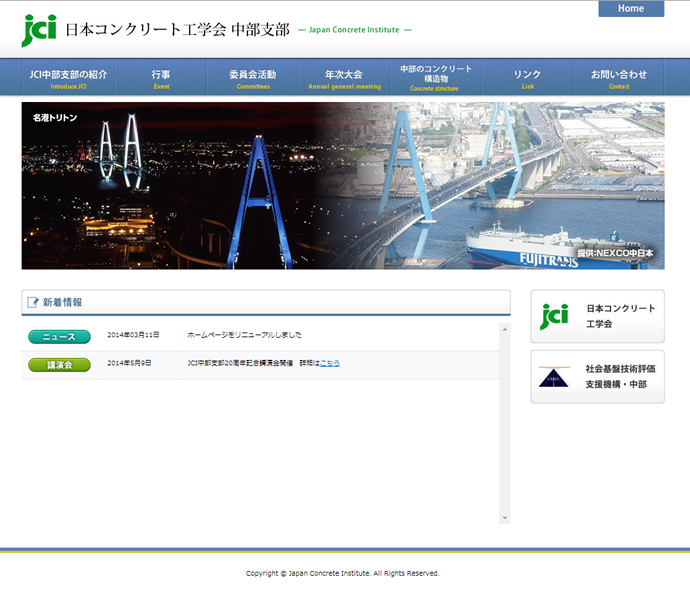Click the green jci logo in sidebar banner
The height and width of the screenshot is (600, 690).
[x=554, y=317]
